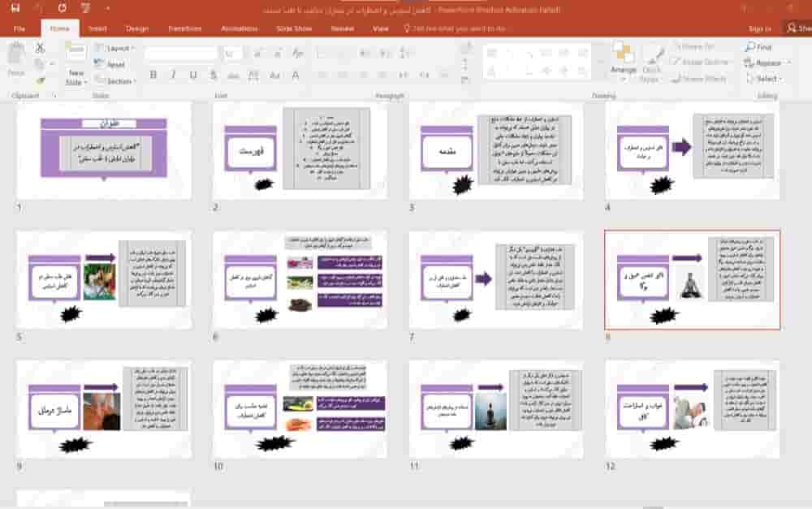Click the Replace button

pos(767,63)
